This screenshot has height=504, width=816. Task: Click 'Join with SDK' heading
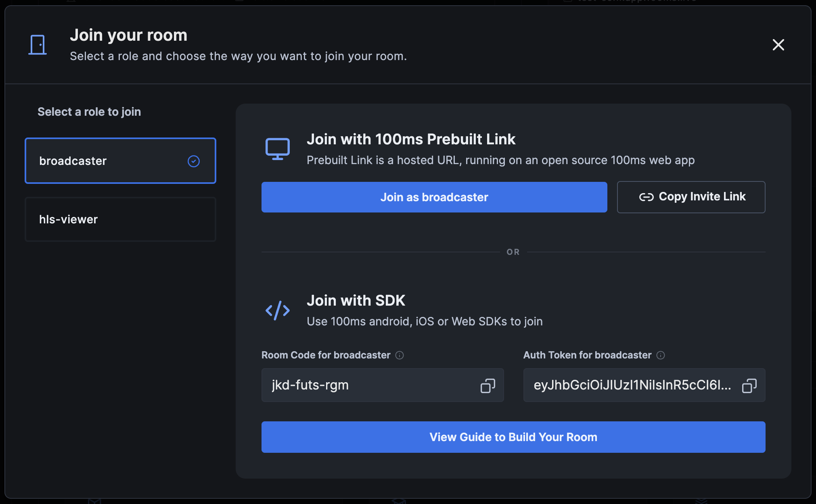(x=356, y=300)
